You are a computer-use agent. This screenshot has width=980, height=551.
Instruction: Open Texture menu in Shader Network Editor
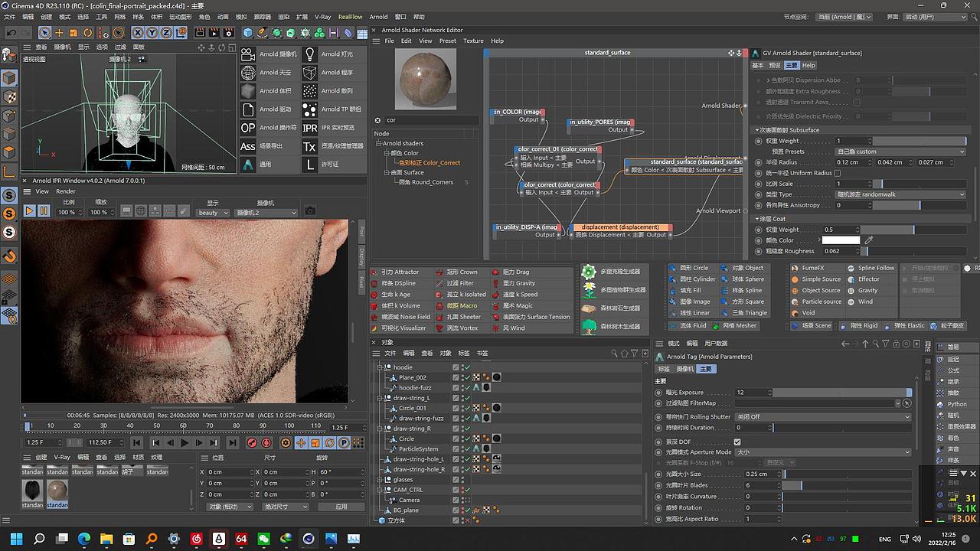click(x=473, y=41)
